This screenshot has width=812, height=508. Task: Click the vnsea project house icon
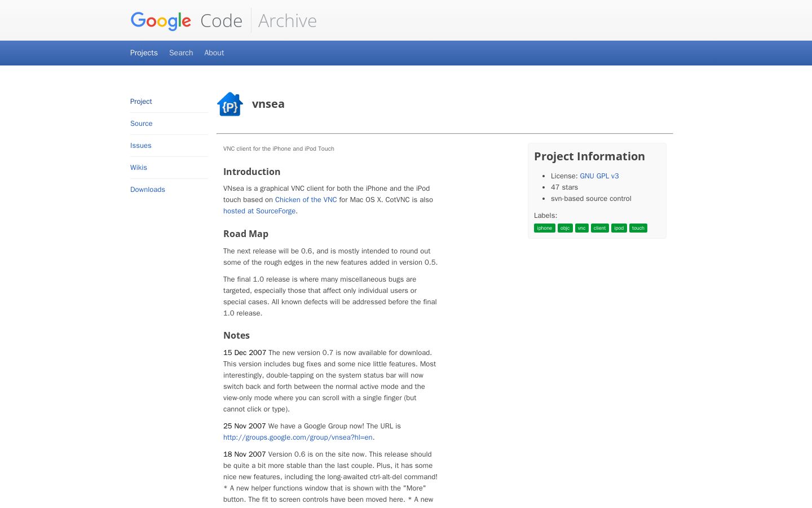(230, 104)
